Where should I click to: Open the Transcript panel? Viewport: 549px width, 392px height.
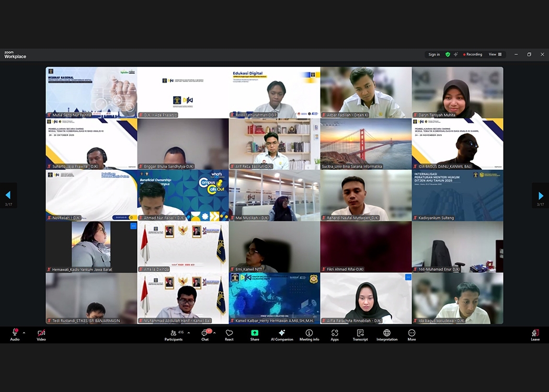(360, 335)
